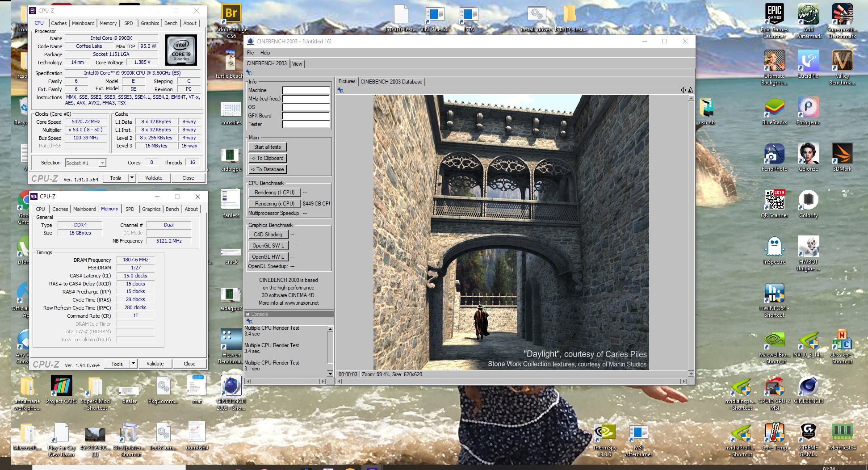The image size is (868, 470).
Task: Open HWBOT Unigine desktop icon
Action: click(808, 253)
